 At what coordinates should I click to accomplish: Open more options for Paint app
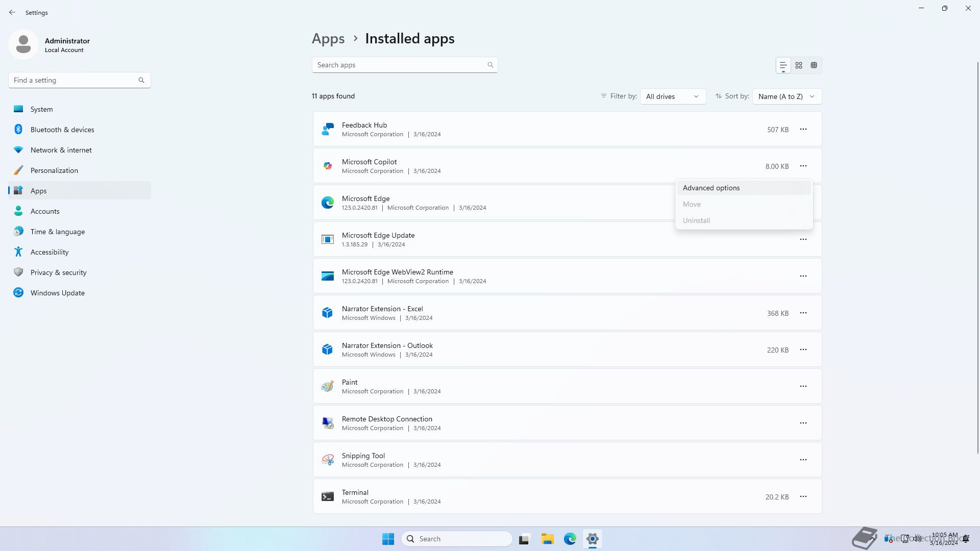pyautogui.click(x=803, y=387)
